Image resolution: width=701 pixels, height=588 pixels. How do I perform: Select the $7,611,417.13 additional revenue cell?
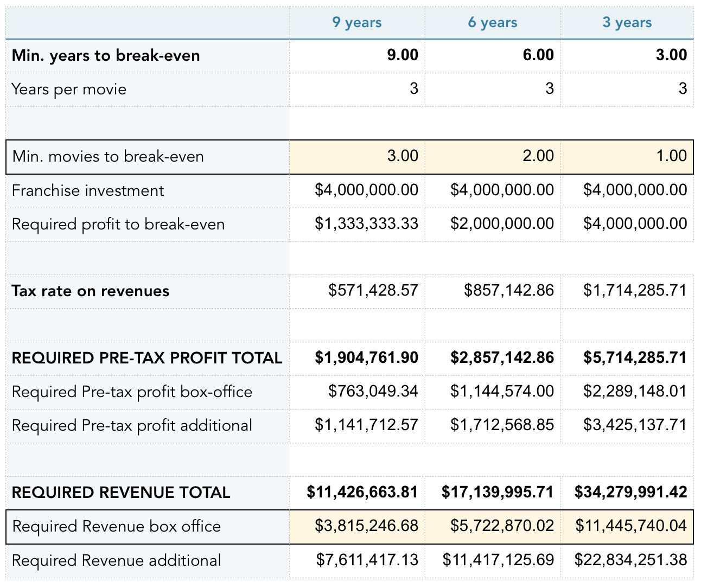pyautogui.click(x=357, y=560)
